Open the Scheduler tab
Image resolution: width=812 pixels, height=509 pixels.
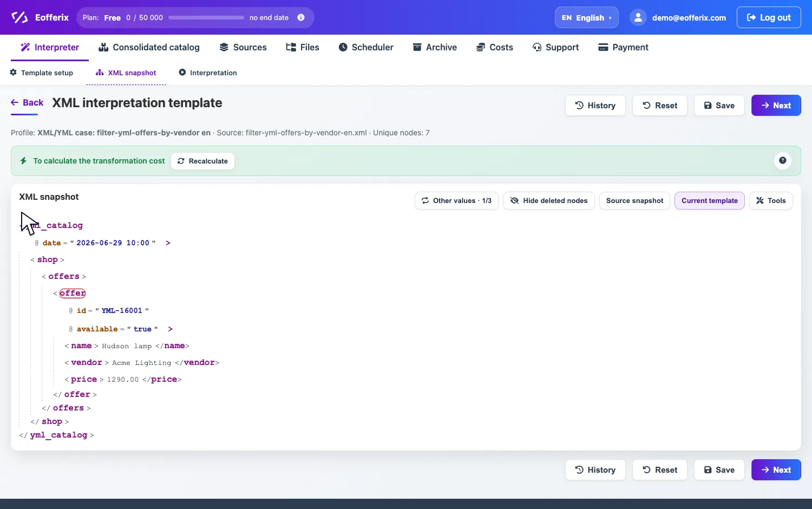(x=366, y=47)
